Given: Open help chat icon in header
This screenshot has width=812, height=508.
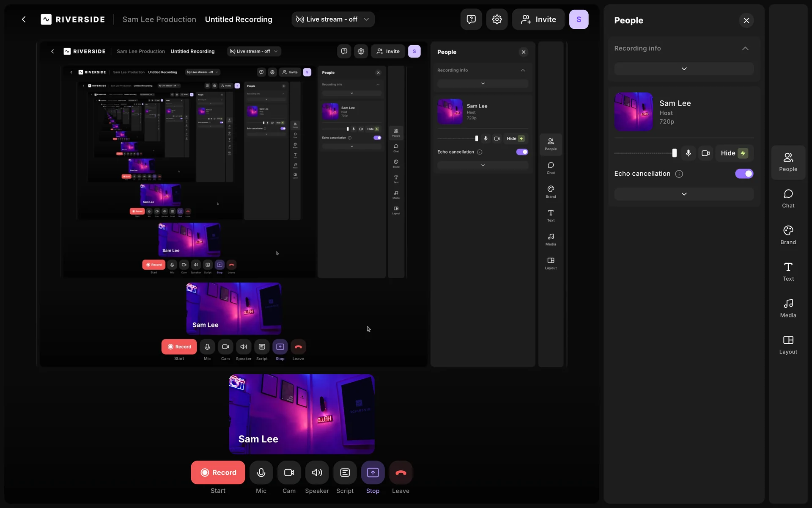Looking at the screenshot, I should [x=471, y=19].
